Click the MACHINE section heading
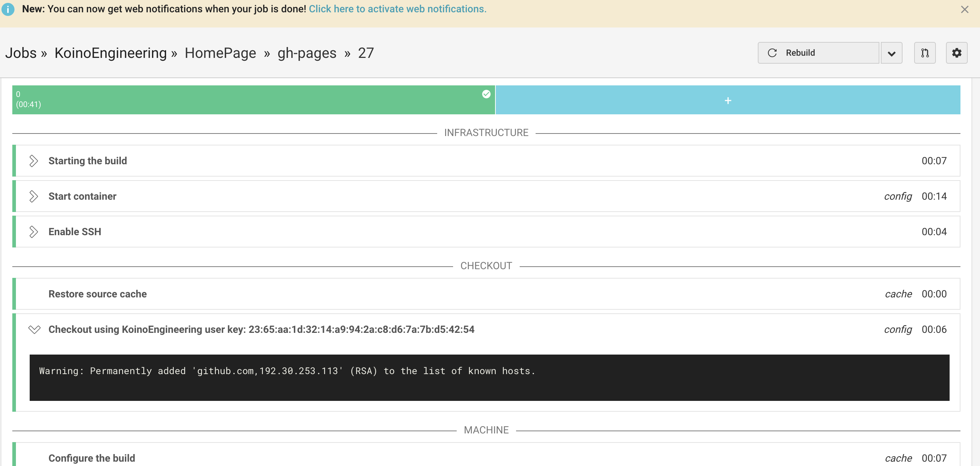Screen dimensions: 980x466 pos(486,430)
